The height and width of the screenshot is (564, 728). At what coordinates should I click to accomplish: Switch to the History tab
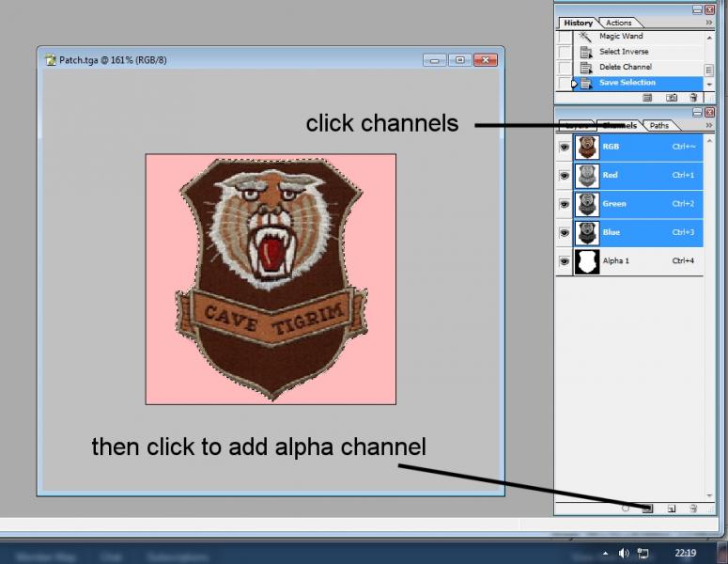578,23
